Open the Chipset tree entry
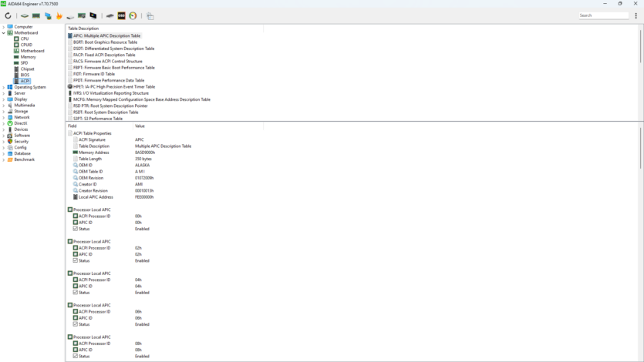Viewport: 644px width, 362px height. (27, 69)
